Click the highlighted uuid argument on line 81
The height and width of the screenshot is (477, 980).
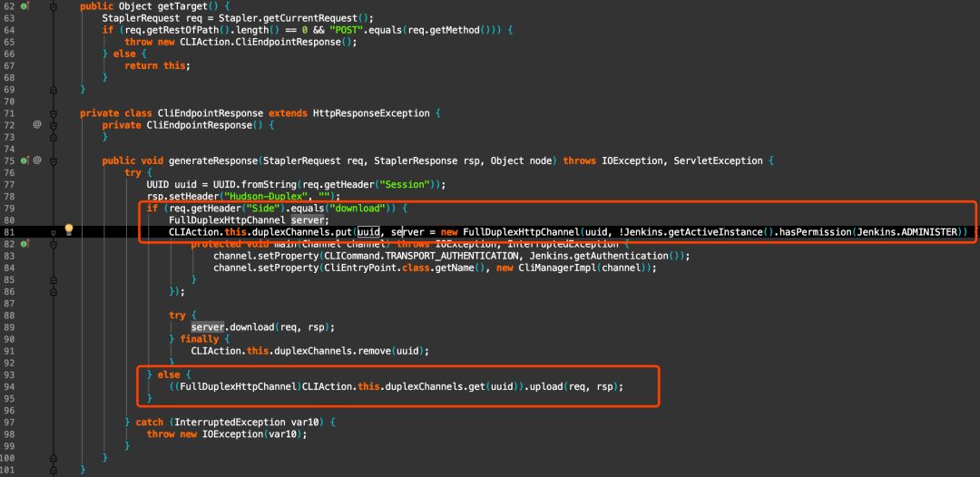tap(368, 232)
